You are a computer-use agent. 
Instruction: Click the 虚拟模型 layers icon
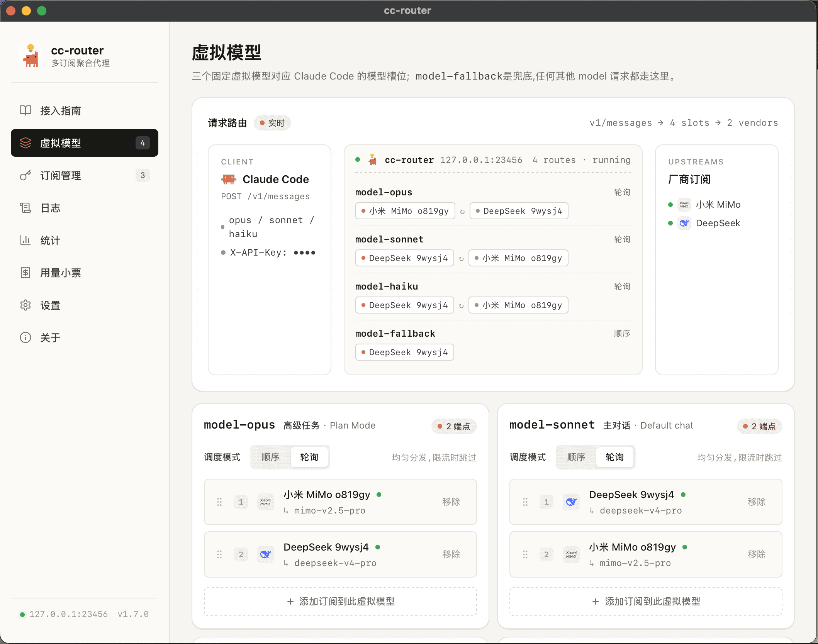click(x=25, y=143)
